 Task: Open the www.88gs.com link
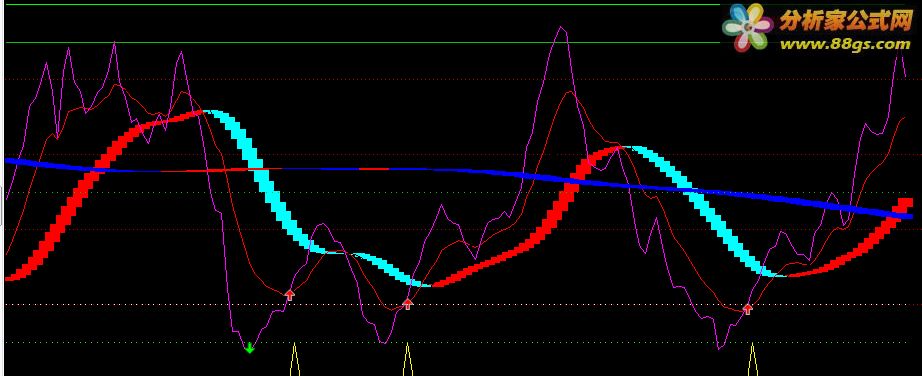point(845,44)
